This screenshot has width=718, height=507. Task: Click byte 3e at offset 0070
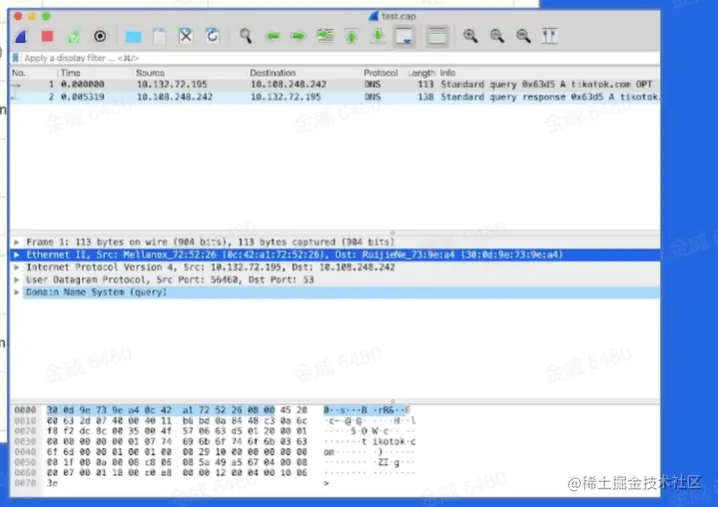click(x=52, y=483)
